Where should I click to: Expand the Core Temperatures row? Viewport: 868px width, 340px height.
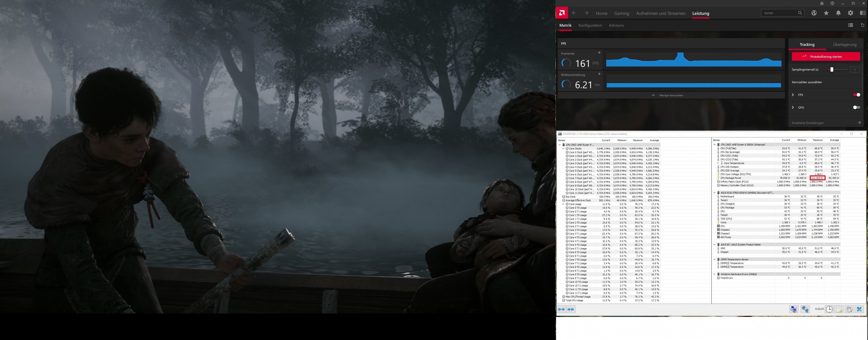(718, 163)
